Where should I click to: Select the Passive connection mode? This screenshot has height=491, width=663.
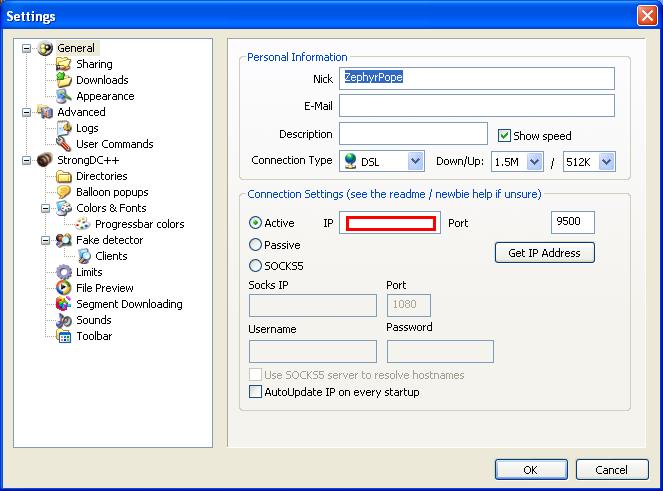pos(255,244)
